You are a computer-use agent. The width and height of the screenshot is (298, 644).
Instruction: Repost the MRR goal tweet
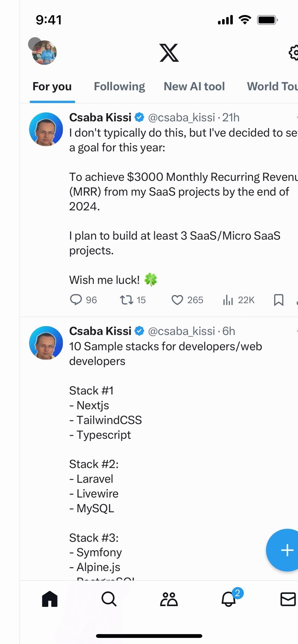[x=127, y=300]
